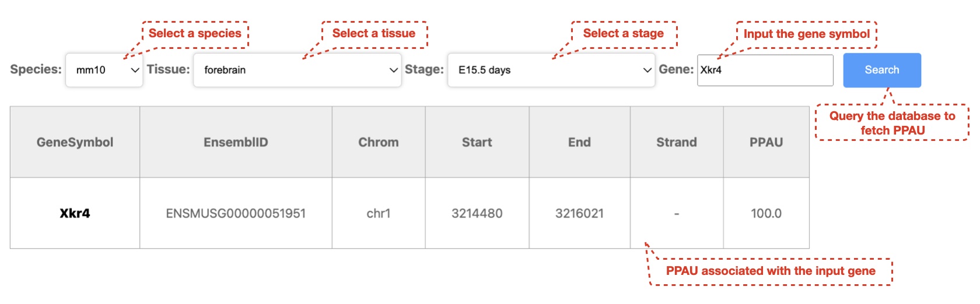Click the EnsemblID column header
The image size is (980, 304).
click(236, 142)
